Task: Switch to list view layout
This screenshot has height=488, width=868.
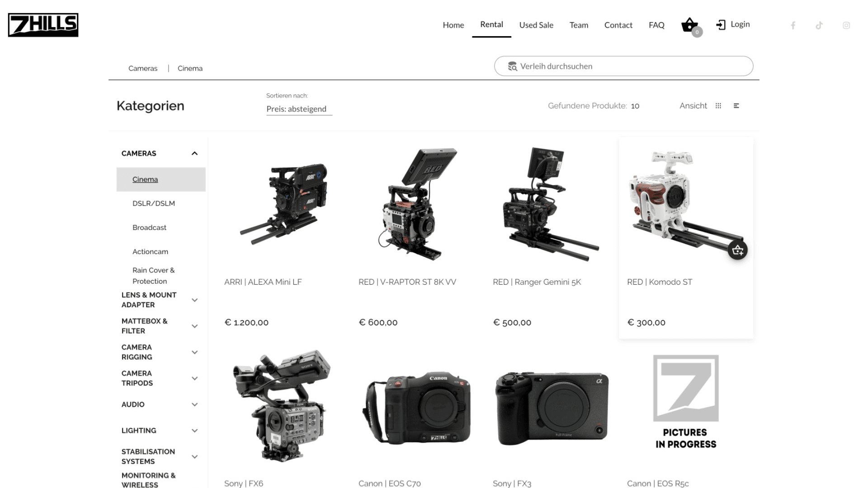Action: coord(736,106)
